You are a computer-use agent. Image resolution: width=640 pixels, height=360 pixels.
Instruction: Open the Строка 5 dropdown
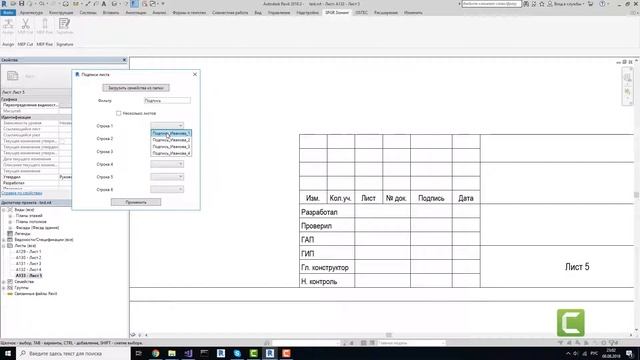coord(167,177)
